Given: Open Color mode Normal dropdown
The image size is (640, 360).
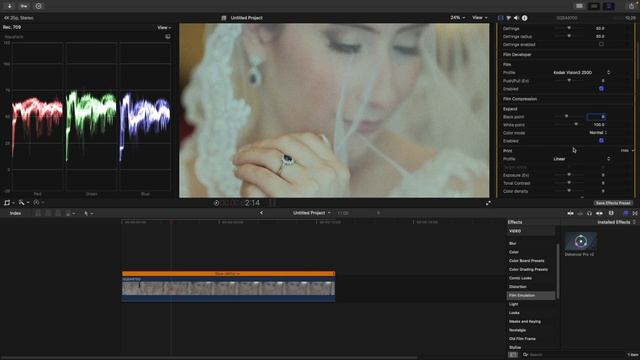Looking at the screenshot, I should pos(598,133).
